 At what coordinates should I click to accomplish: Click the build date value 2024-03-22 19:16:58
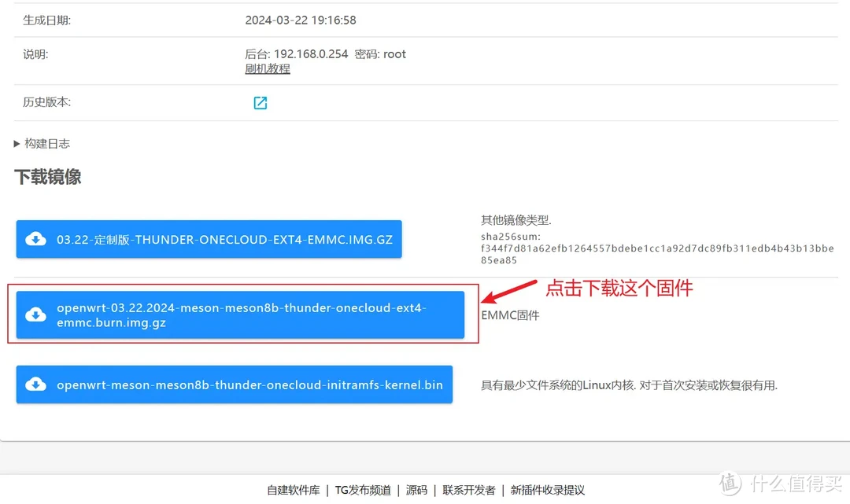point(301,20)
